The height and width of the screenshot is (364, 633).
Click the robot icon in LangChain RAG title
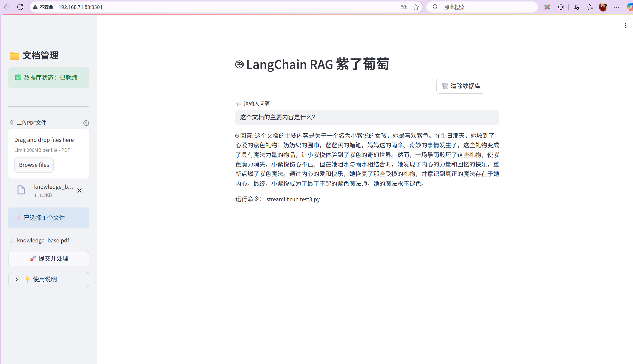pos(239,64)
